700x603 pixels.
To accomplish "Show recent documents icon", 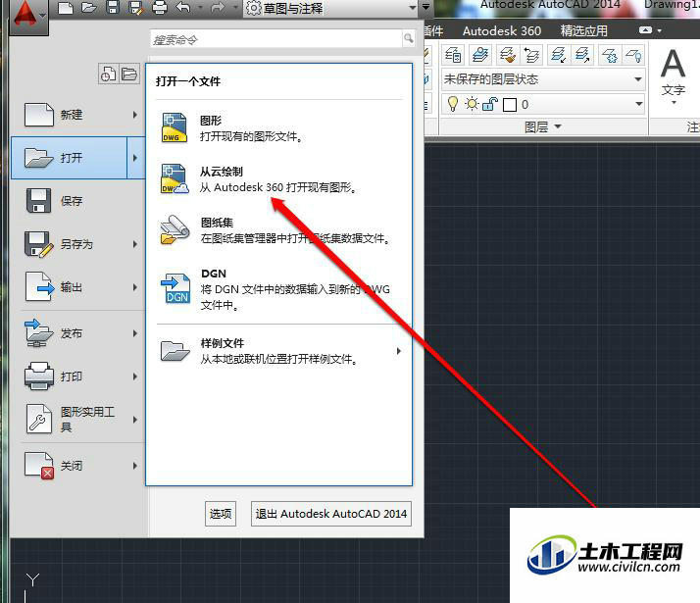I will coord(108,74).
